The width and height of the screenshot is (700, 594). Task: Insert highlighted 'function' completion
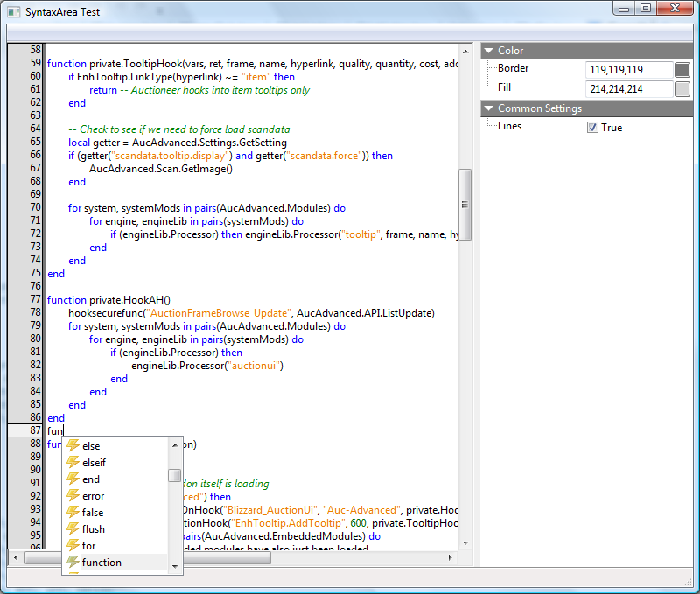tap(101, 563)
